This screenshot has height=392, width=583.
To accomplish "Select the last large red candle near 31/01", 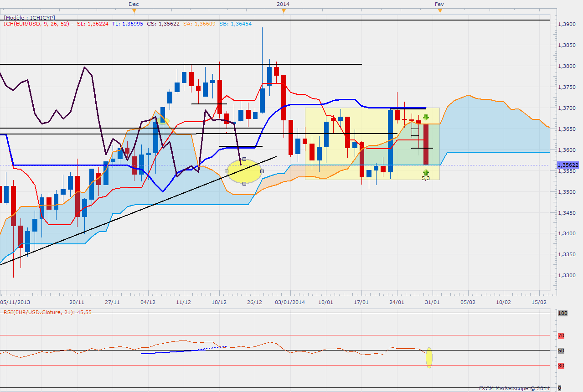I will pyautogui.click(x=426, y=144).
